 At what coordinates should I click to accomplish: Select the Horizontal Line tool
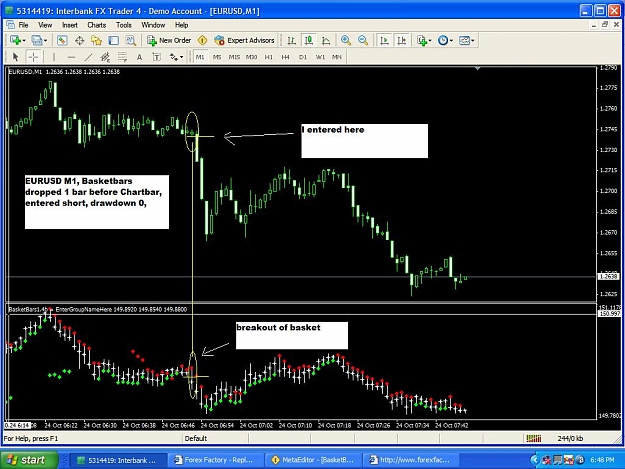pyautogui.click(x=71, y=57)
